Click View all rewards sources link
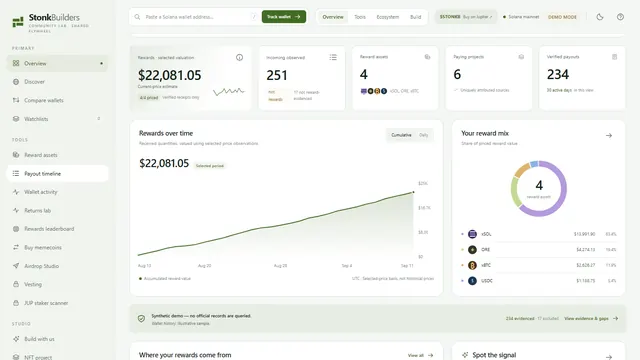The image size is (640, 360). point(420,356)
